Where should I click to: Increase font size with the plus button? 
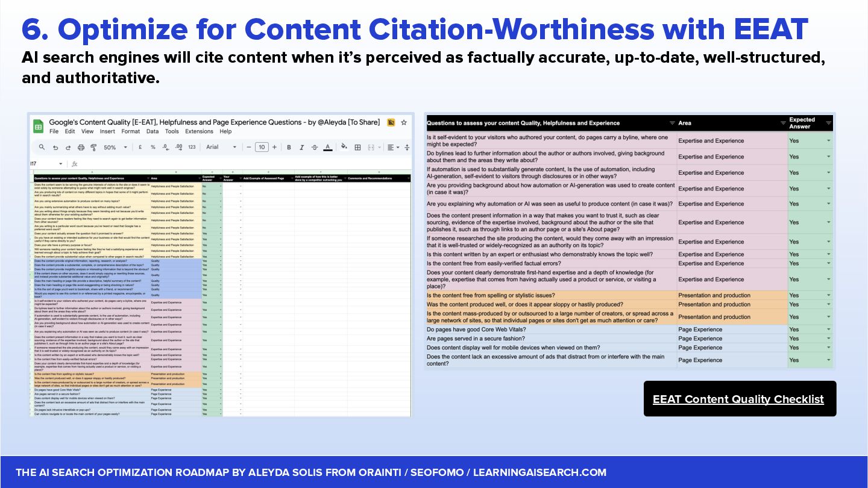point(274,148)
